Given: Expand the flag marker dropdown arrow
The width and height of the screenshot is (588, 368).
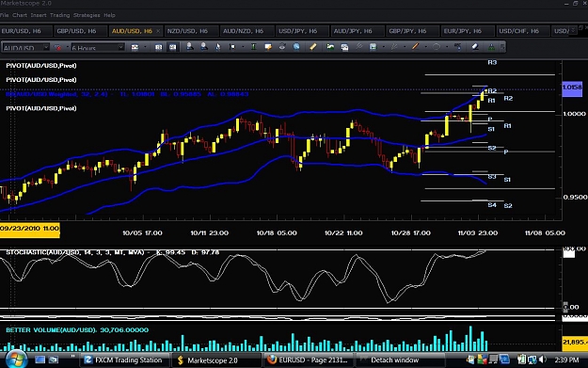Looking at the screenshot, I should coord(243,47).
